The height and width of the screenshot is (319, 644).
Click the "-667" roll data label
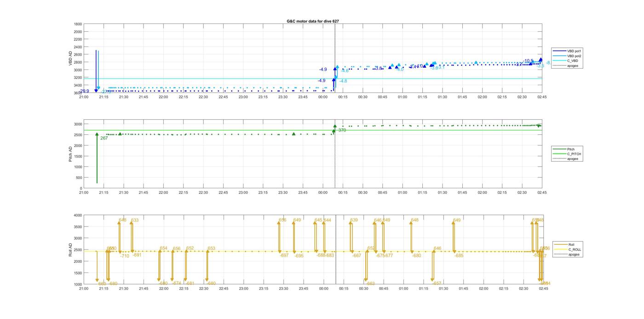coord(356,256)
